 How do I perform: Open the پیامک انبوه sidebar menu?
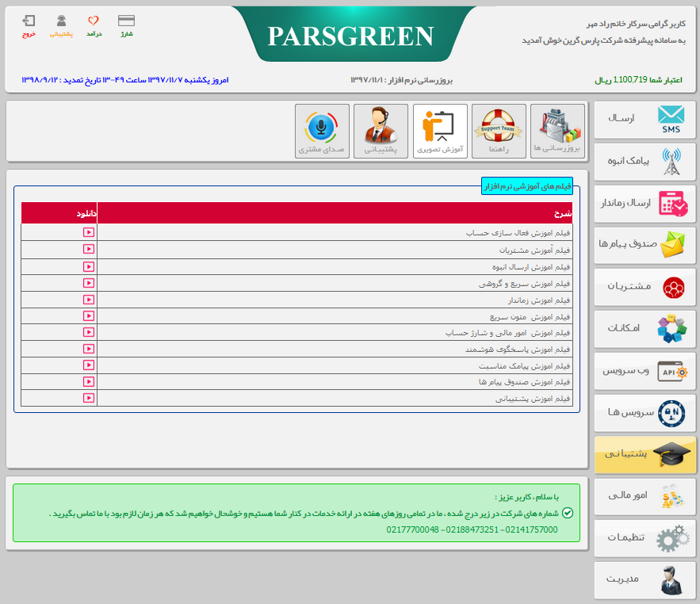pos(645,161)
